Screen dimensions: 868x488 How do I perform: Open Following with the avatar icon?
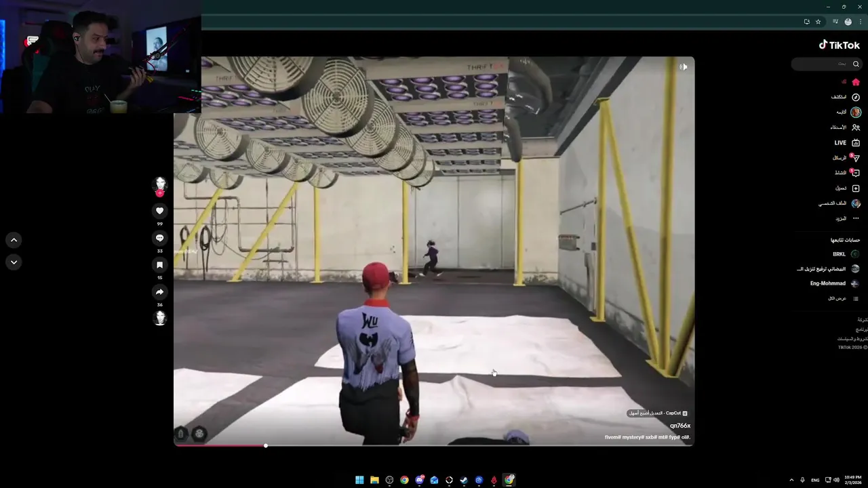tap(856, 113)
